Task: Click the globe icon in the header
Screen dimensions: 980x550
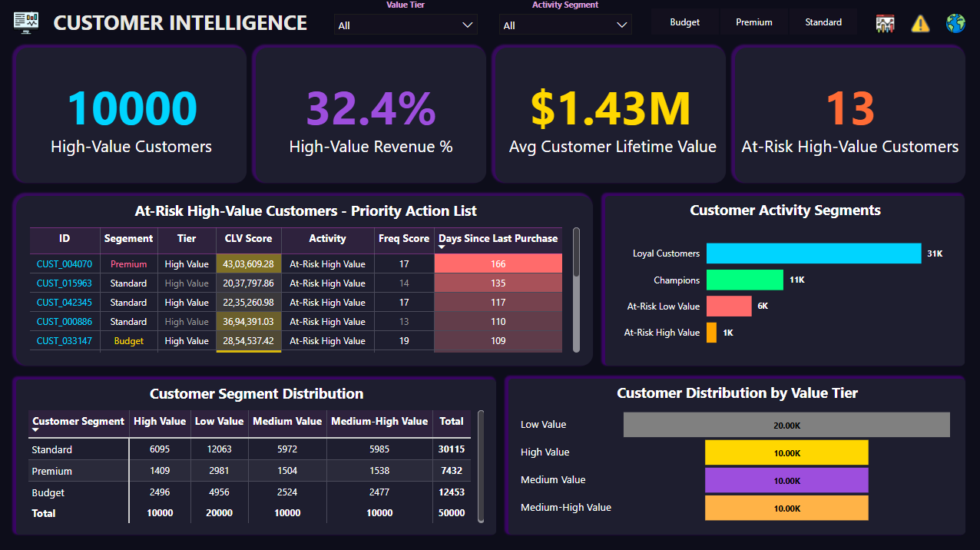Action: pyautogui.click(x=955, y=23)
